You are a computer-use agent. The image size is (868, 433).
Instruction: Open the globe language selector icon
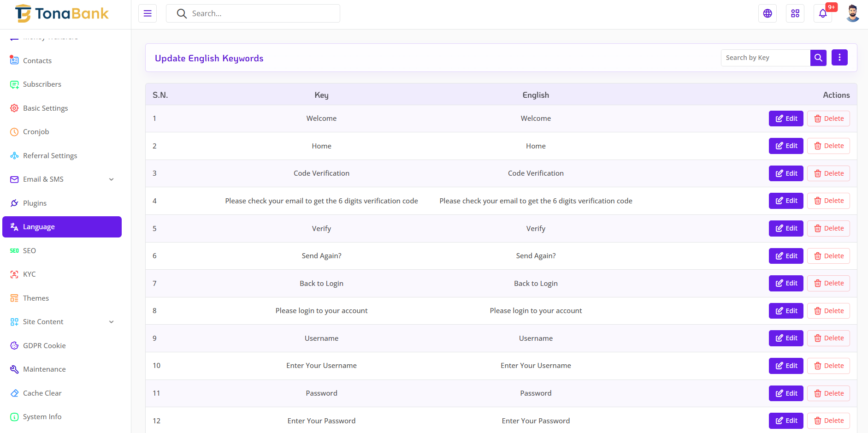(768, 13)
